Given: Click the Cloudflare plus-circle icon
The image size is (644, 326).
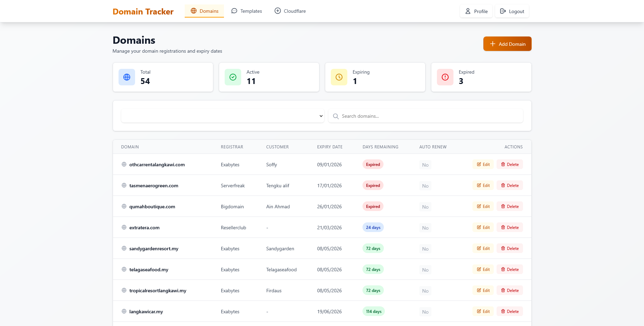Looking at the screenshot, I should point(278,11).
